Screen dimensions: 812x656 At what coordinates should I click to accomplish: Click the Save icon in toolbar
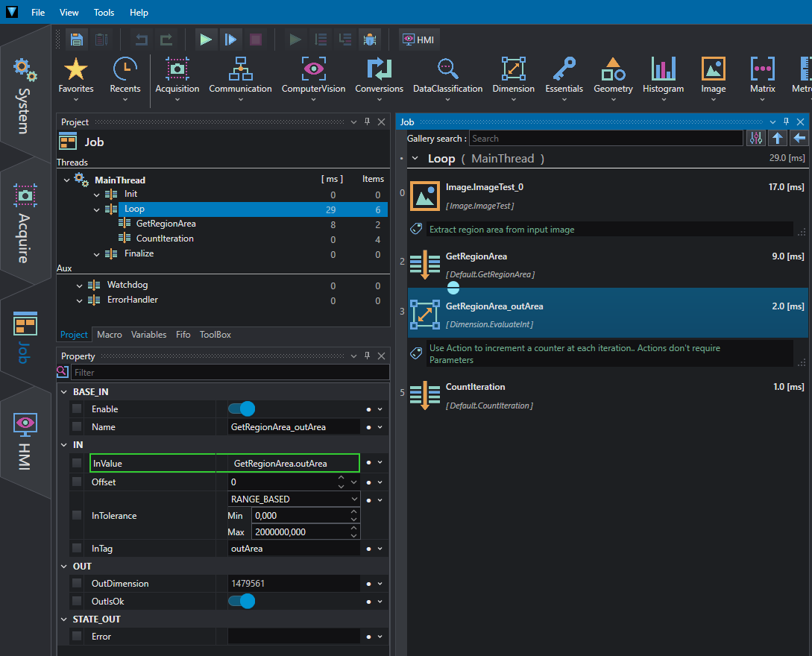click(77, 40)
